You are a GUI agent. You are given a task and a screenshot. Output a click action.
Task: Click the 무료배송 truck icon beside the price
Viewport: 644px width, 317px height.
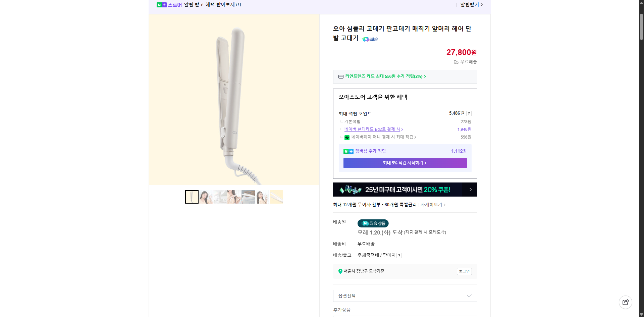[x=456, y=62]
